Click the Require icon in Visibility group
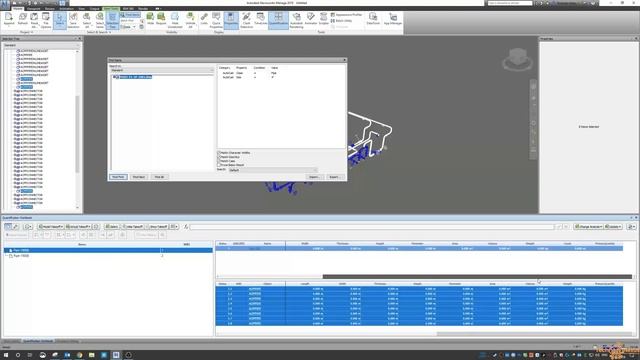The height and width of the screenshot is (360, 640). click(x=161, y=19)
